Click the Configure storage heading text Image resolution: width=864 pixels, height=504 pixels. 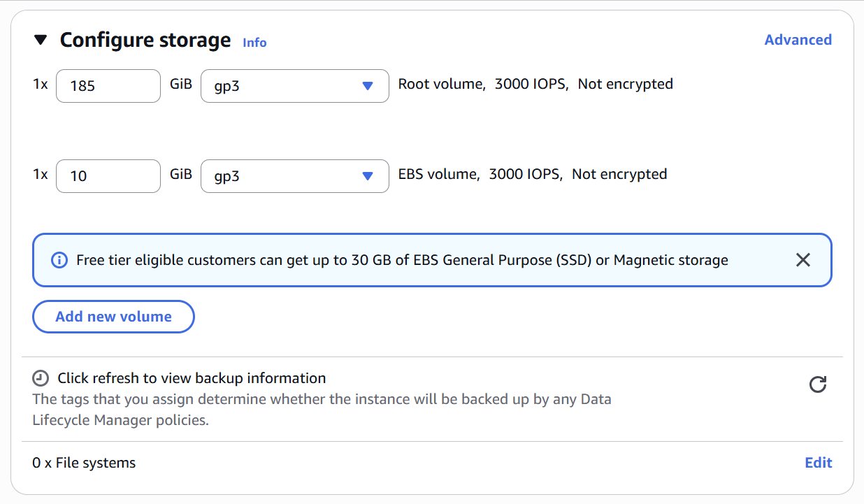[145, 41]
